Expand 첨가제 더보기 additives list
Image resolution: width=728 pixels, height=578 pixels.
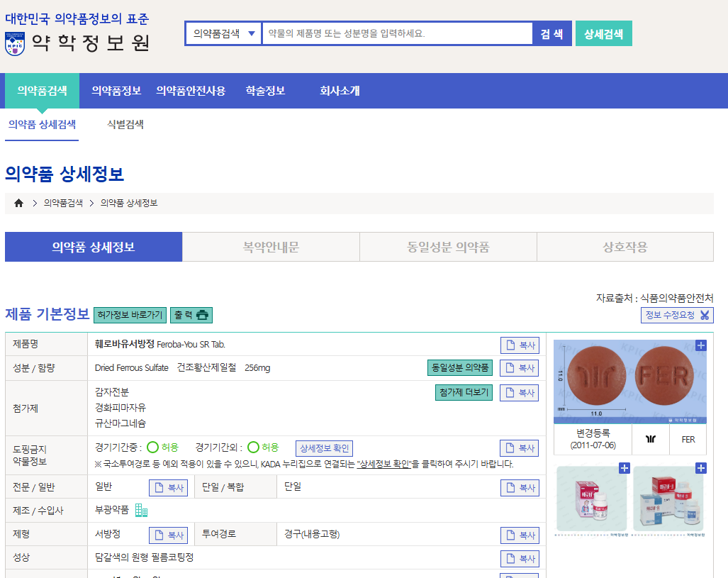tap(464, 392)
